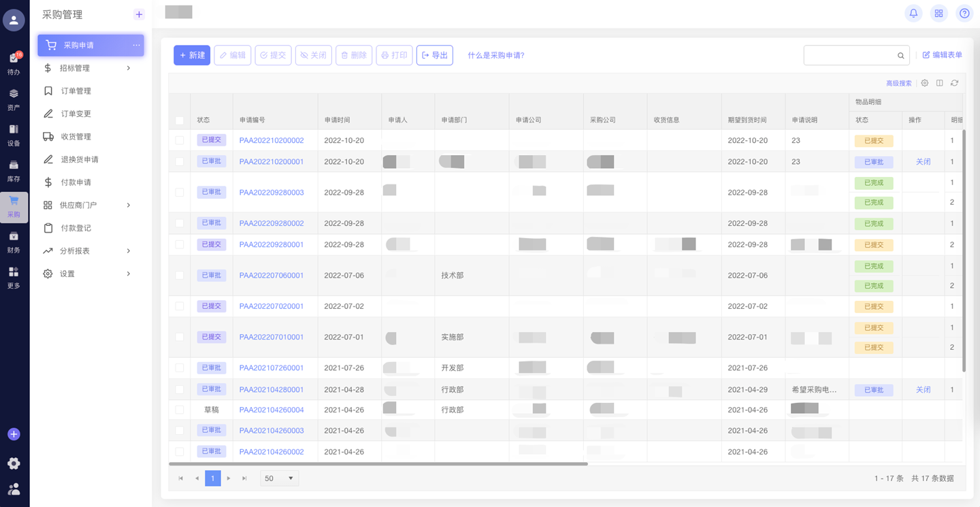
Task: Check the row PAA202104260004 draft
Action: click(x=180, y=410)
